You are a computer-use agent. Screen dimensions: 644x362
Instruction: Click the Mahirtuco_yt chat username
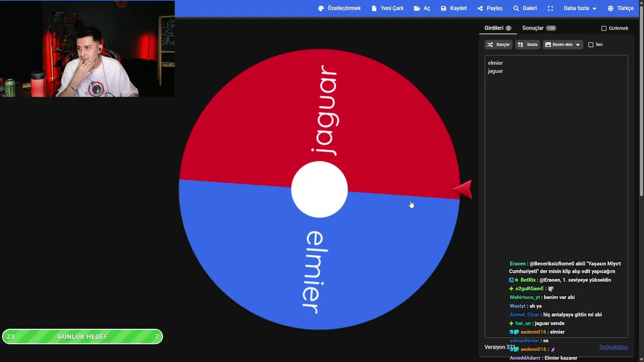524,297
